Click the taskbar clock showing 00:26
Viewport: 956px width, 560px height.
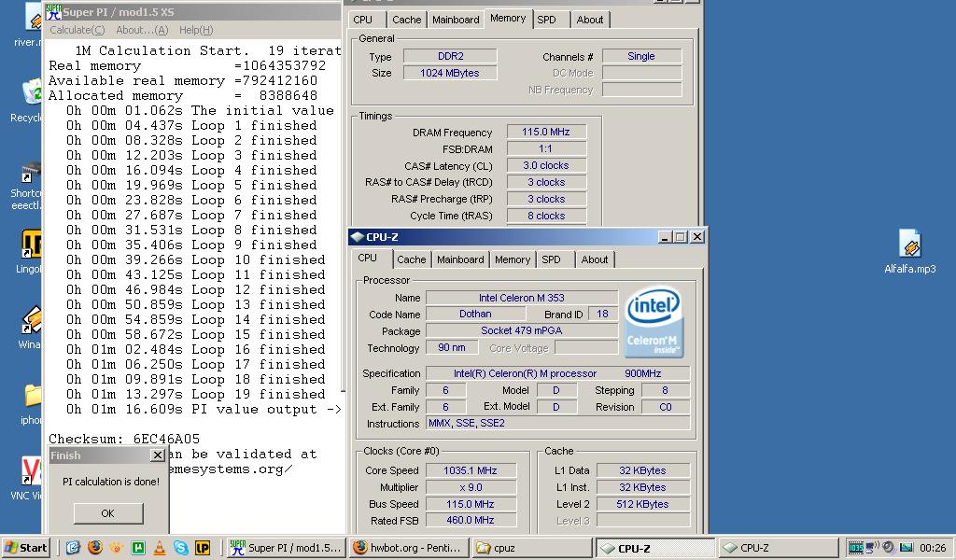[933, 548]
